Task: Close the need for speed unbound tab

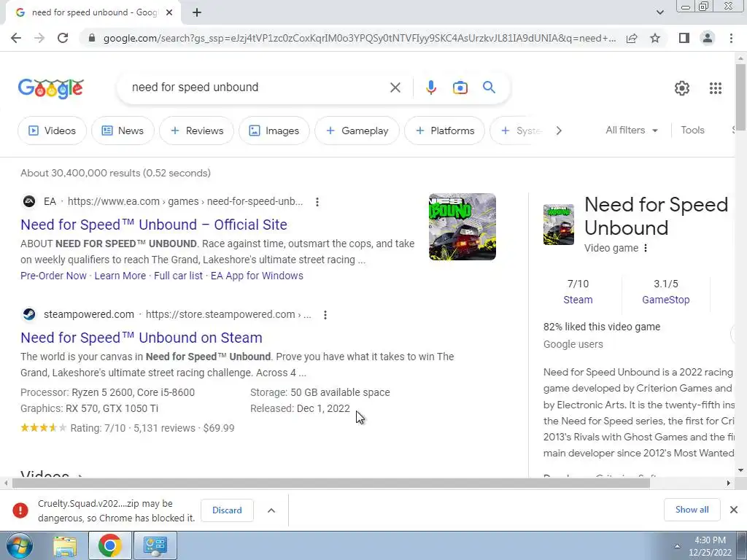Action: click(x=169, y=12)
